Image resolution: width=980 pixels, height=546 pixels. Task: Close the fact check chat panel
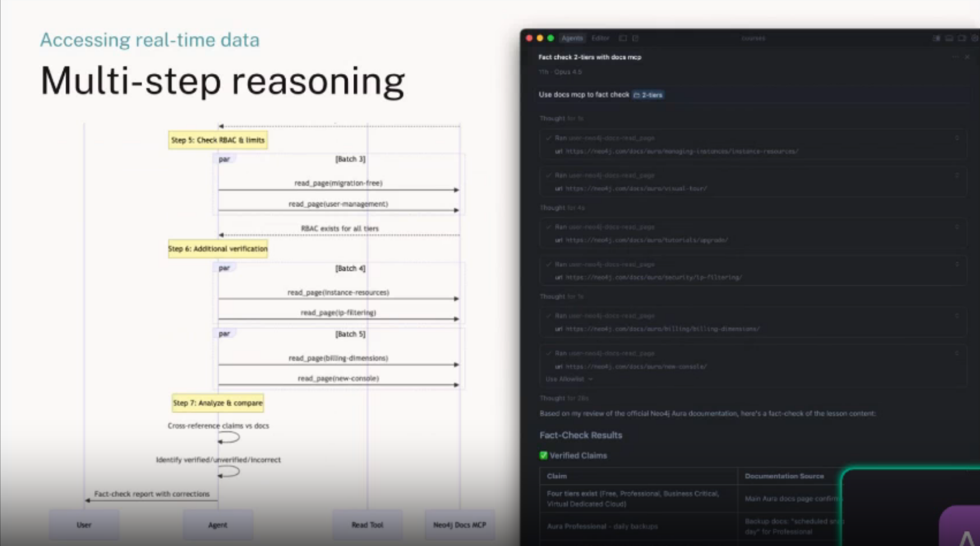(967, 57)
